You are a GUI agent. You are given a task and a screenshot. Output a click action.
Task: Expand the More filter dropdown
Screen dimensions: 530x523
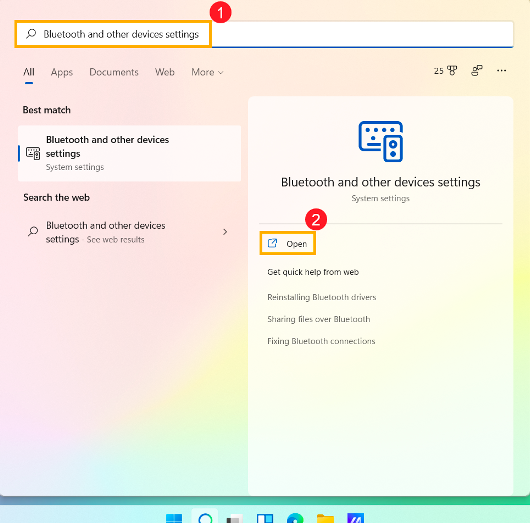(x=207, y=72)
